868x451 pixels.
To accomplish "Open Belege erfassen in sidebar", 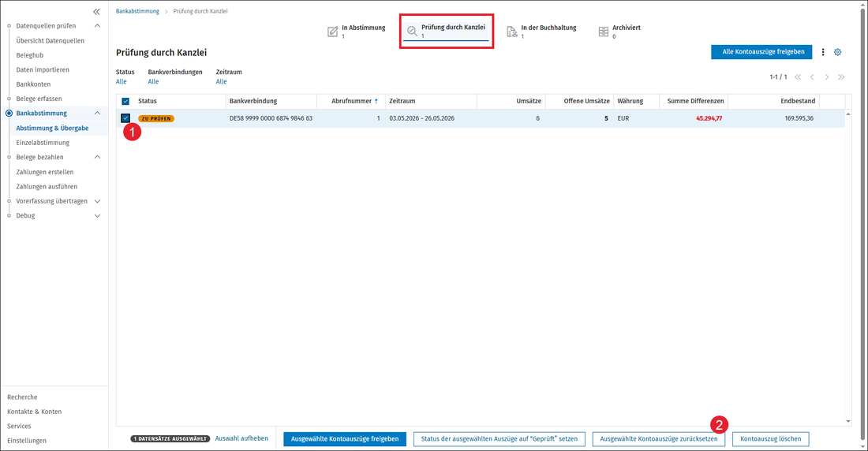I will click(x=39, y=99).
